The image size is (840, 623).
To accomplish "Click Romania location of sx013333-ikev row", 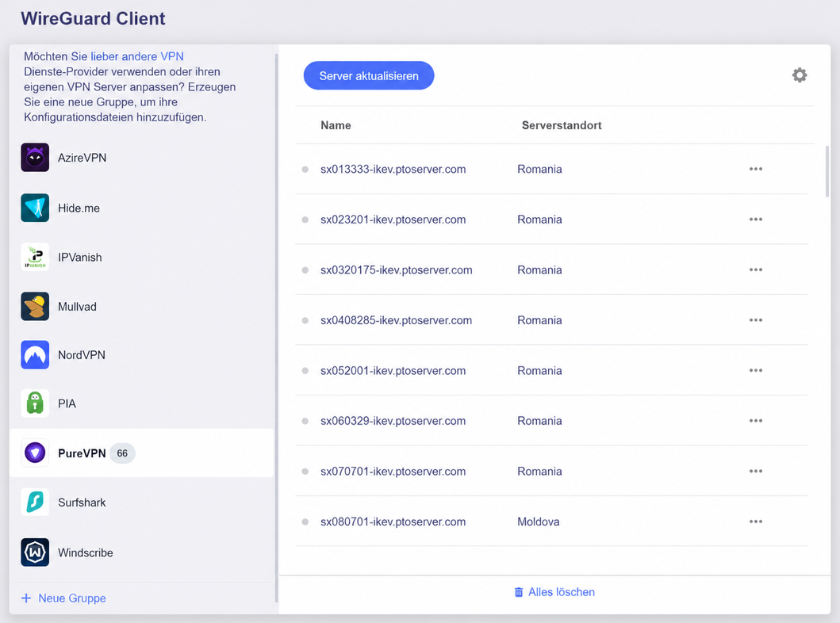I will (x=539, y=169).
